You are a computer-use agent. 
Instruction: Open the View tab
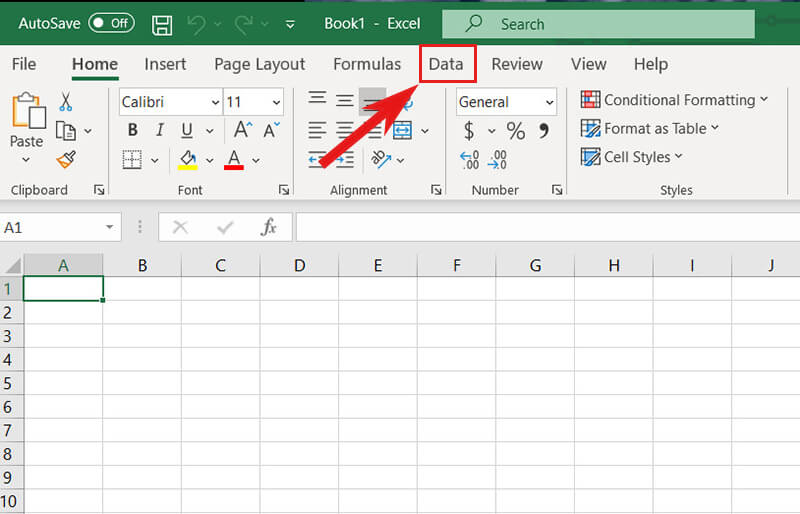[x=588, y=64]
